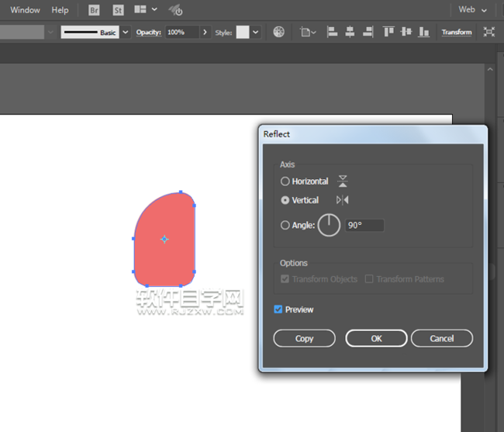Select the Horizontal axis radio button
The height and width of the screenshot is (432, 504).
(285, 181)
